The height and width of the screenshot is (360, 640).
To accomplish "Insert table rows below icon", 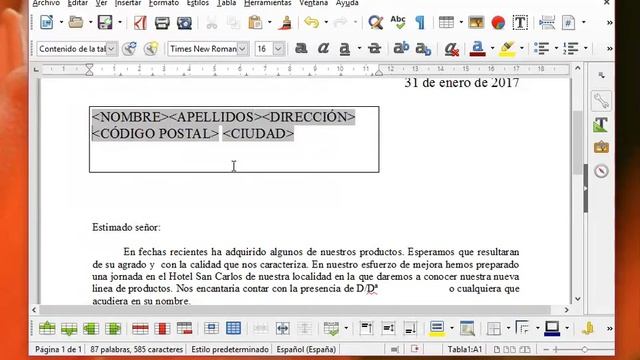I will pos(69,328).
